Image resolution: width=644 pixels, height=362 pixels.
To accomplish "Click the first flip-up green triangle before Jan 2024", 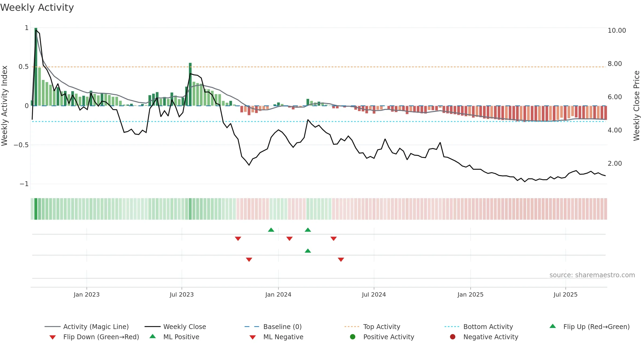I will pos(271,230).
